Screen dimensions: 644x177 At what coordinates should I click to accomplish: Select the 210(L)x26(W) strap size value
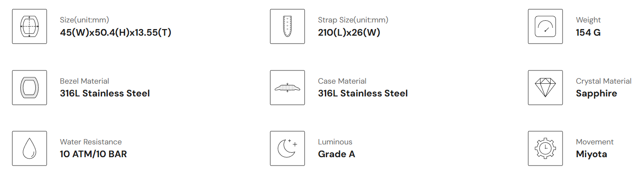349,33
